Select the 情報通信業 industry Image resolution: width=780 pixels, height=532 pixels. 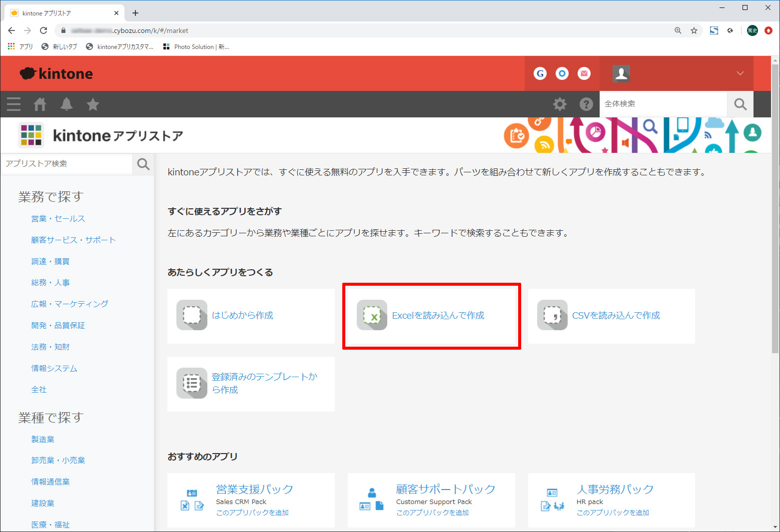pos(50,482)
